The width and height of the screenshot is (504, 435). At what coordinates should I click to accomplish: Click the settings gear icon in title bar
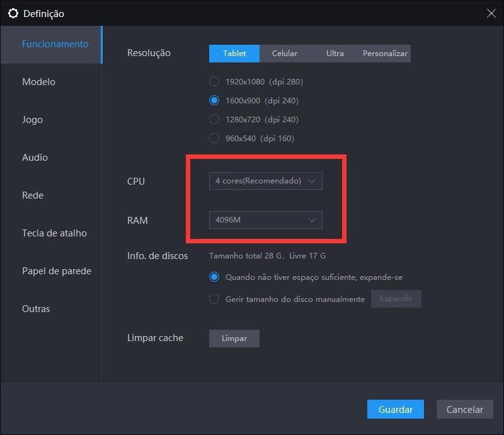point(13,13)
